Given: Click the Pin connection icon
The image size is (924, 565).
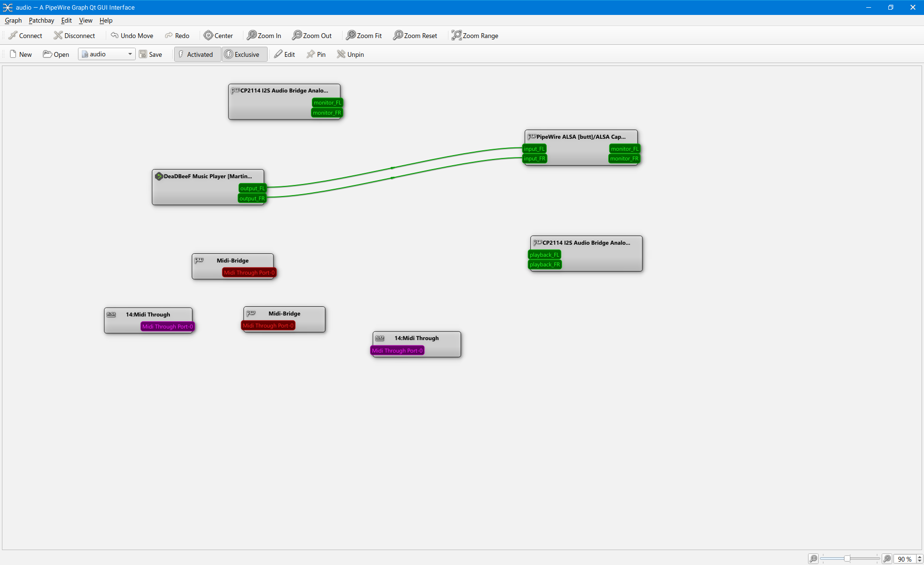Looking at the screenshot, I should (311, 54).
